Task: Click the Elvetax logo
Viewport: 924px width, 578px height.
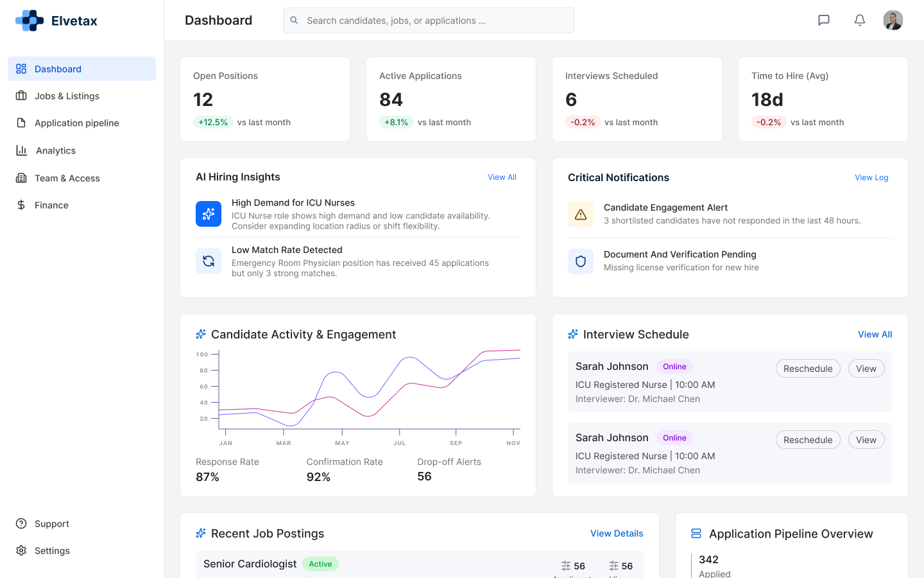Action: point(56,21)
